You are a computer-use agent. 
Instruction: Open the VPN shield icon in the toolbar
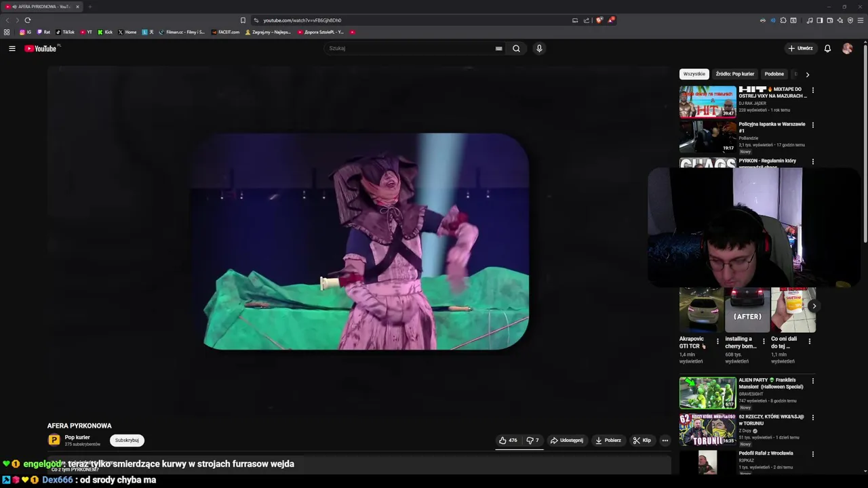point(850,20)
